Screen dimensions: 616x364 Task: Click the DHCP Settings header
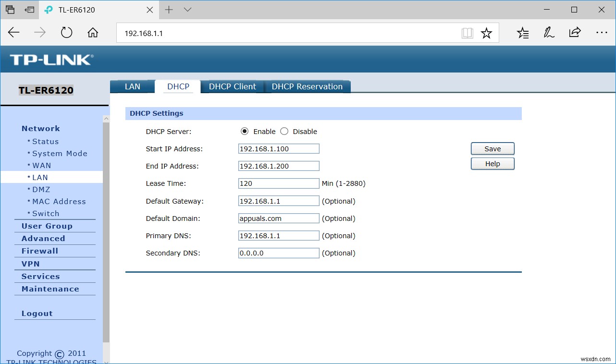pyautogui.click(x=157, y=113)
